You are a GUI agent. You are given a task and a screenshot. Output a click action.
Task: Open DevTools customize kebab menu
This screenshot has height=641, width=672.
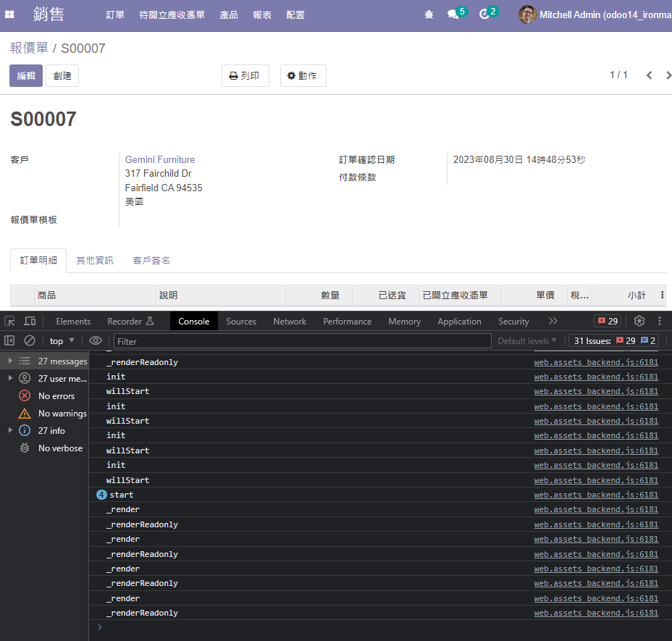(x=660, y=321)
